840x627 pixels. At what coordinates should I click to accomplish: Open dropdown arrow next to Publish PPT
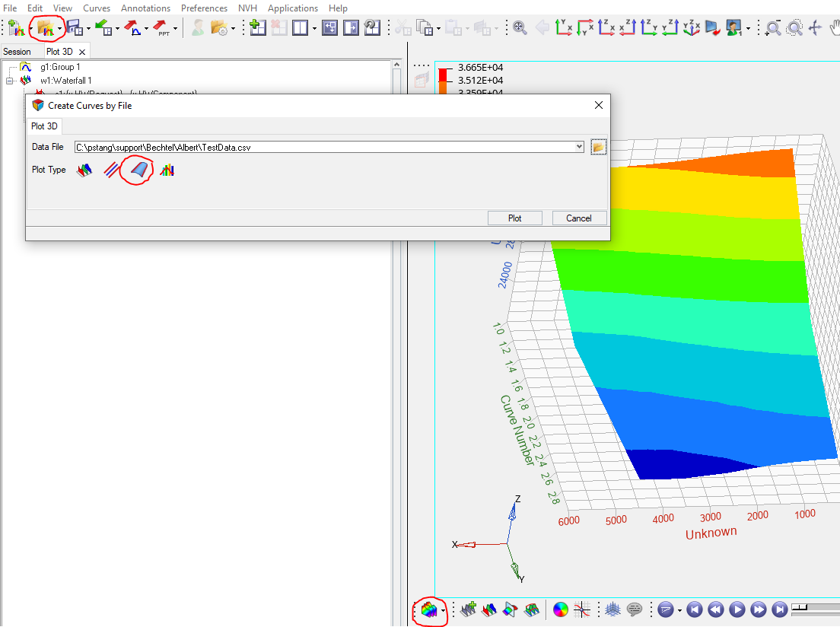point(175,28)
